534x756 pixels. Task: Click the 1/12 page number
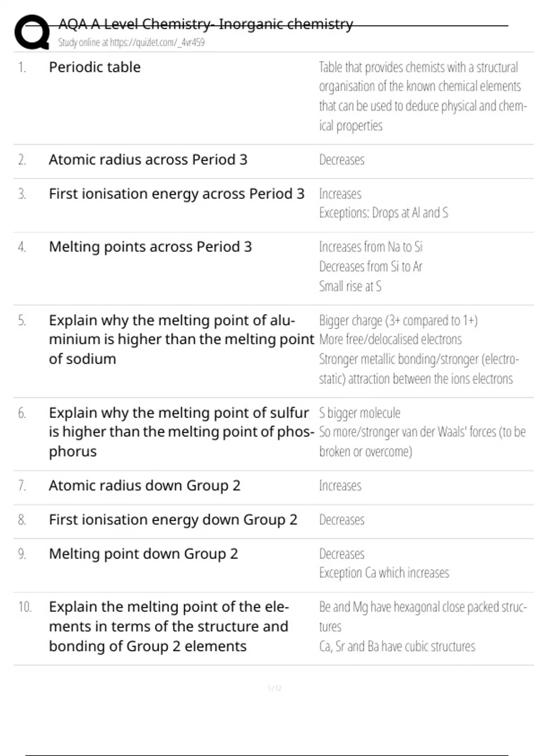[275, 688]
